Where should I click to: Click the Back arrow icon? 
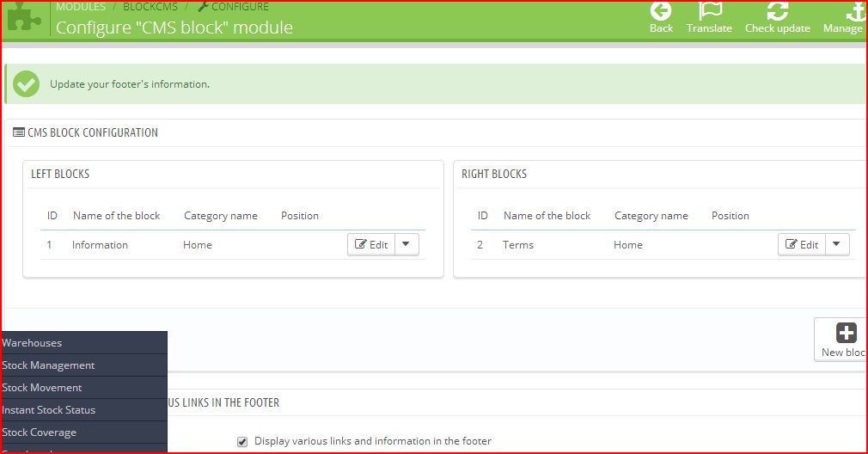coord(660,10)
